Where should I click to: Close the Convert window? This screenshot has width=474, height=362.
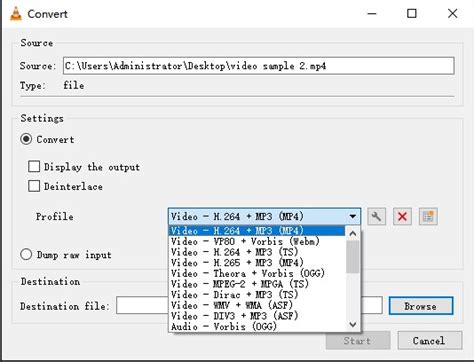point(452,14)
